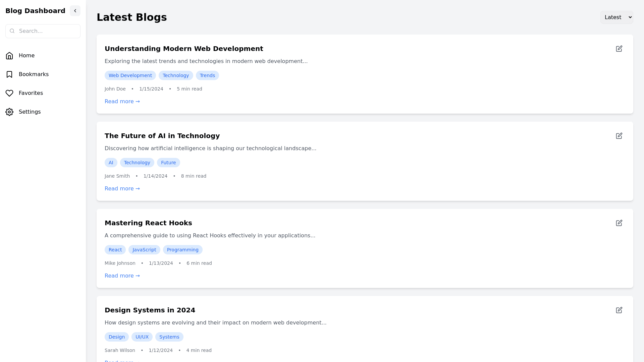Image resolution: width=644 pixels, height=362 pixels.
Task: Click the Bookmarks icon in sidebar
Action: tap(9, 74)
